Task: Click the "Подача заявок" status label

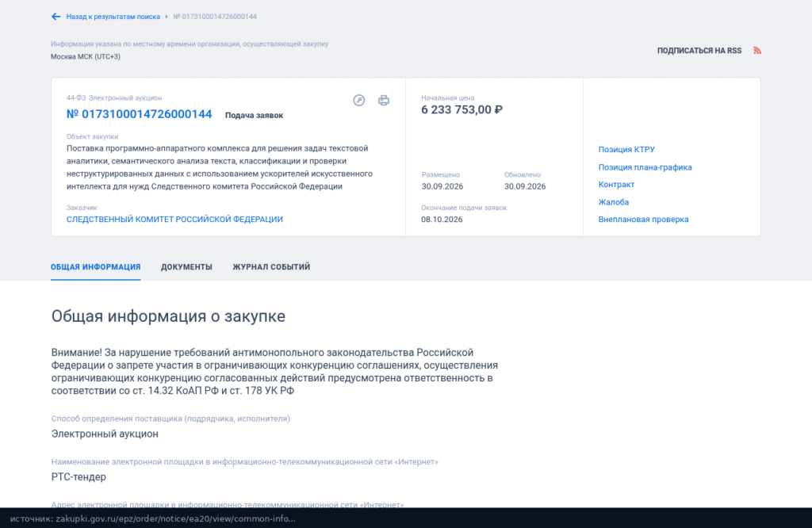Action: point(254,115)
